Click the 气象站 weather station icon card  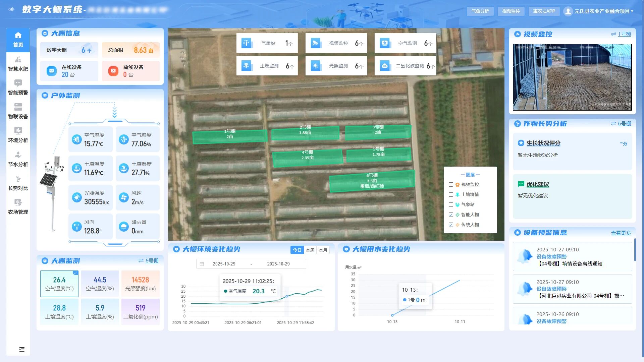[247, 43]
